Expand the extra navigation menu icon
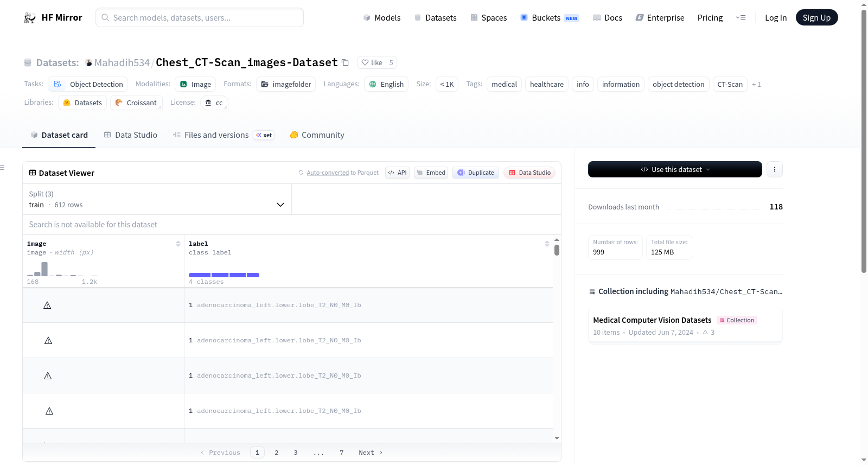868x465 pixels. (741, 17)
